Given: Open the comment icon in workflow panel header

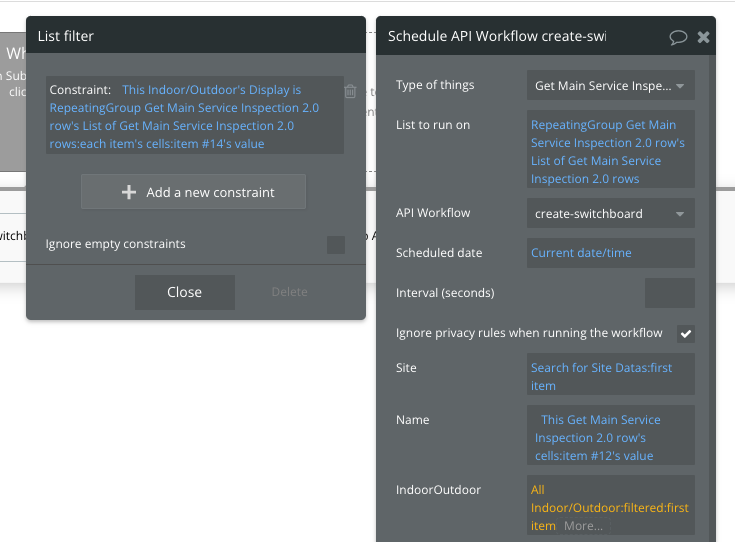Looking at the screenshot, I should [677, 37].
